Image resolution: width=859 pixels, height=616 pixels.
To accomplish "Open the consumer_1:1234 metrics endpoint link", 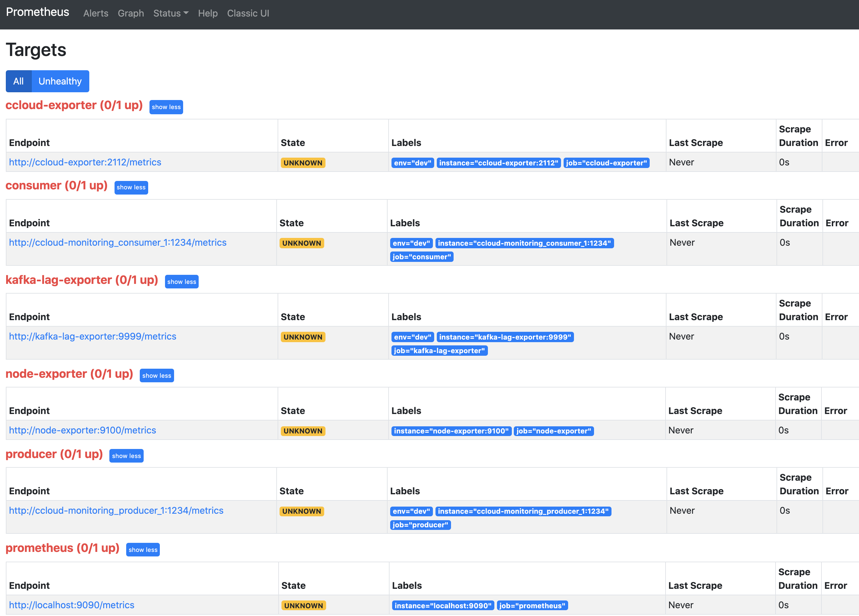I will pyautogui.click(x=117, y=242).
